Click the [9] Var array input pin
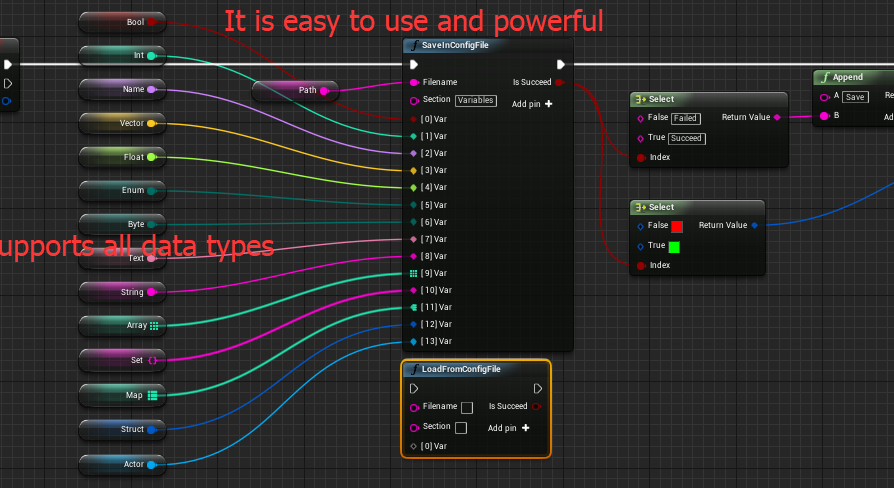The width and height of the screenshot is (894, 488). coord(413,272)
